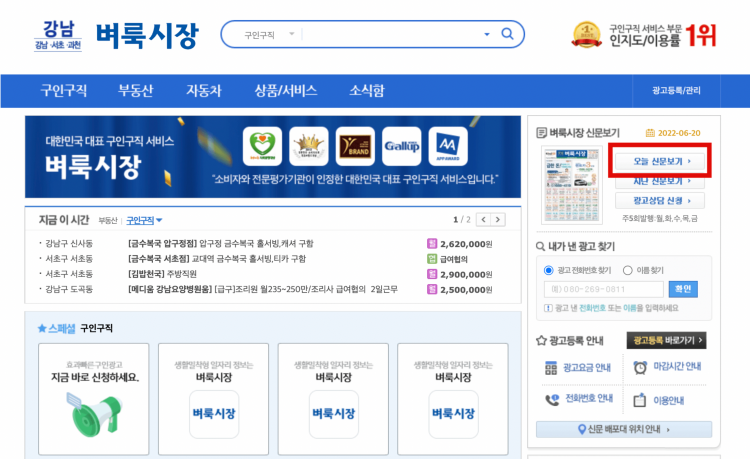Open 광고요금 안내

coord(578,368)
